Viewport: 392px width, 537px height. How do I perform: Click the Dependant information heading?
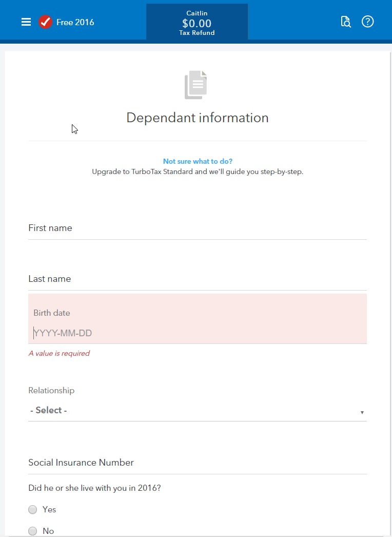[198, 118]
